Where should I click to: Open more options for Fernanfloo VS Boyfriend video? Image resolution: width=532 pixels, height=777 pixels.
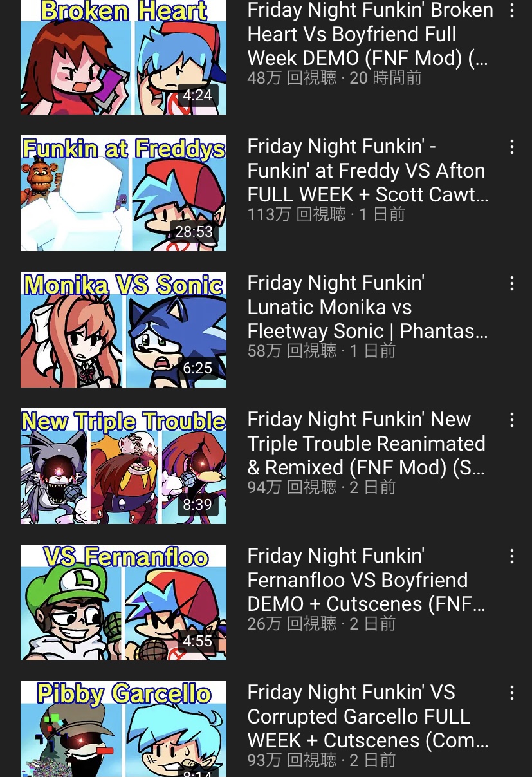(x=512, y=556)
